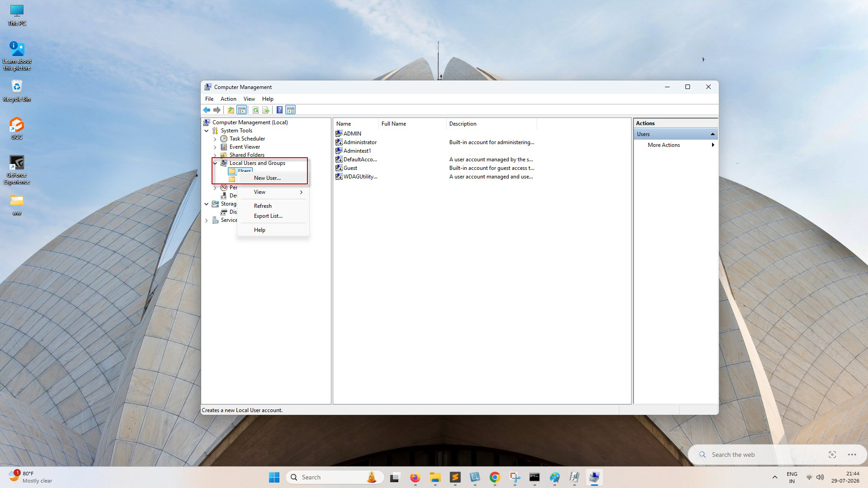Expand More Actions submenu arrow
Viewport: 868px width, 488px height.
[713, 145]
